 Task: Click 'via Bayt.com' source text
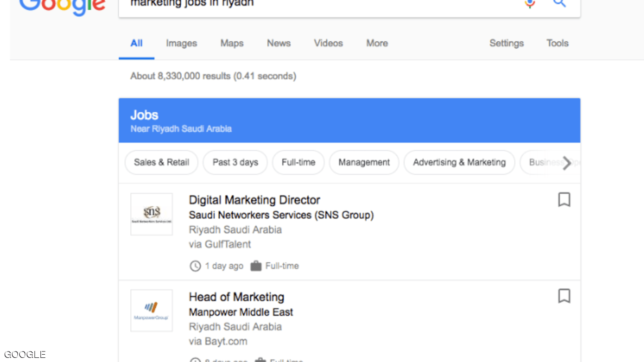coord(218,341)
